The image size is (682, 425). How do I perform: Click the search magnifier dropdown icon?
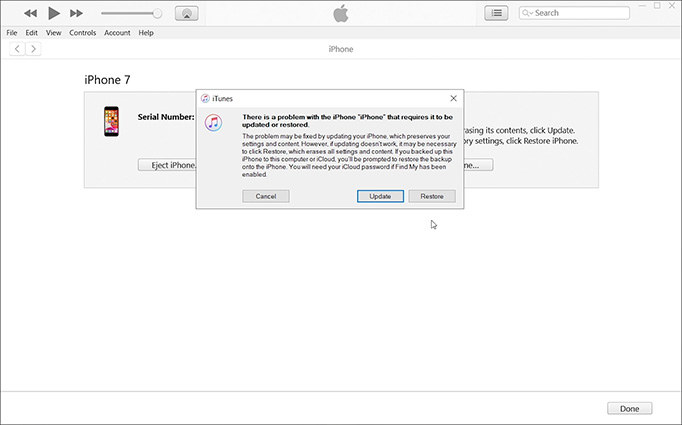pos(527,13)
